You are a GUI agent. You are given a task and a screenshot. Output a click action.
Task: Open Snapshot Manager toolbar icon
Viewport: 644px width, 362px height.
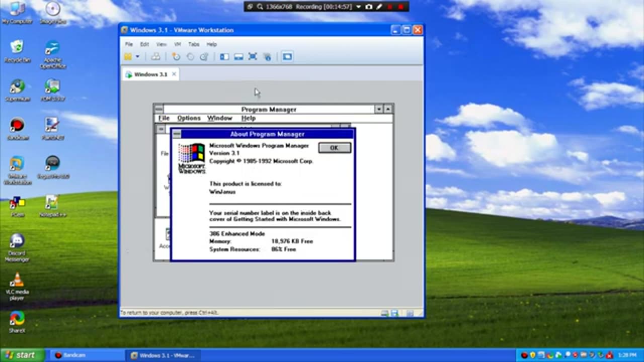point(204,57)
